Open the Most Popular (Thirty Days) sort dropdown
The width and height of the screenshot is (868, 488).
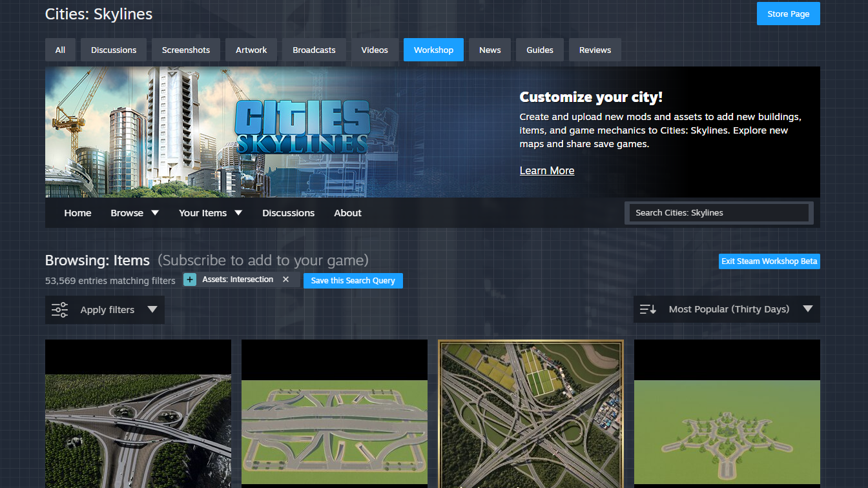(808, 309)
